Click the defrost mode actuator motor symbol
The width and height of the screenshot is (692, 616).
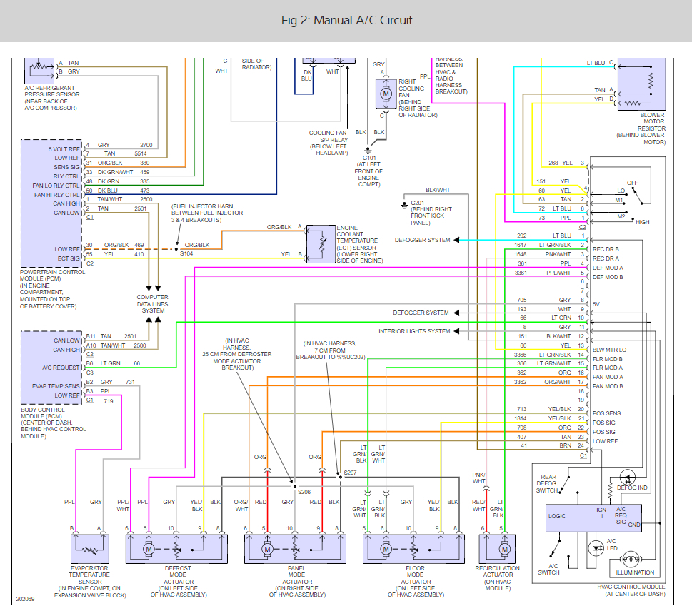(x=149, y=550)
